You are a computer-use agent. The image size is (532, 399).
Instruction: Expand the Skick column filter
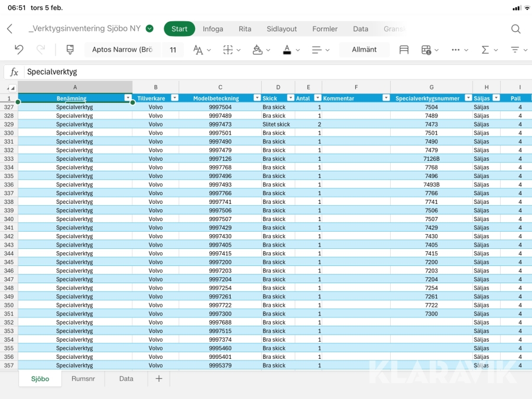290,98
